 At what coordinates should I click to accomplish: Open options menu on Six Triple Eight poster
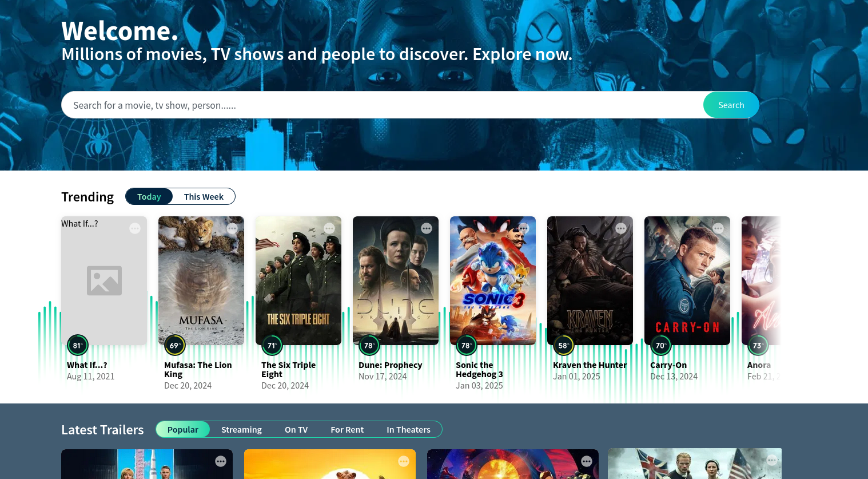coord(329,228)
